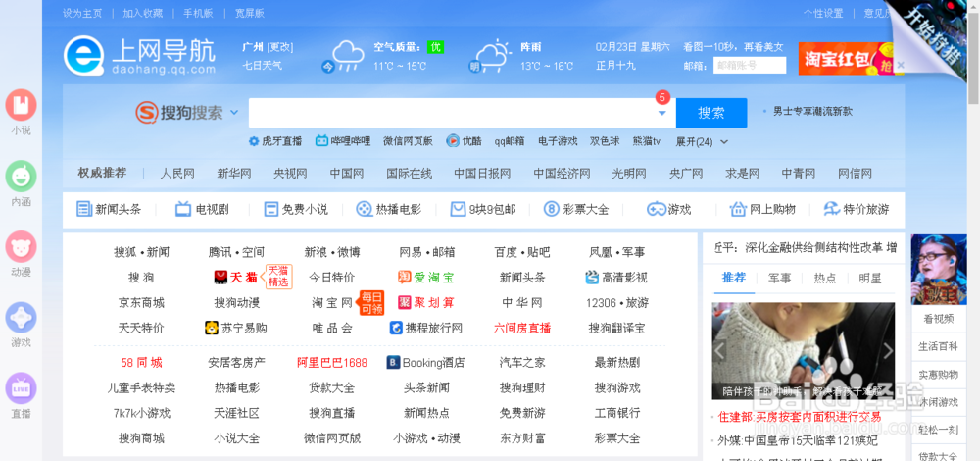The height and width of the screenshot is (461, 980).
Task: Open 彩票大全 category in icon bar
Action: (575, 210)
